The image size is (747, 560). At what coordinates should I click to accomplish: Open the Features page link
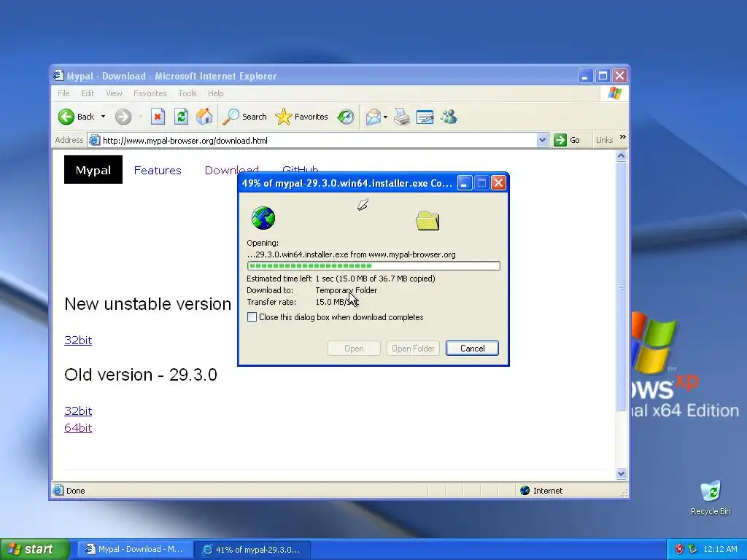point(158,171)
